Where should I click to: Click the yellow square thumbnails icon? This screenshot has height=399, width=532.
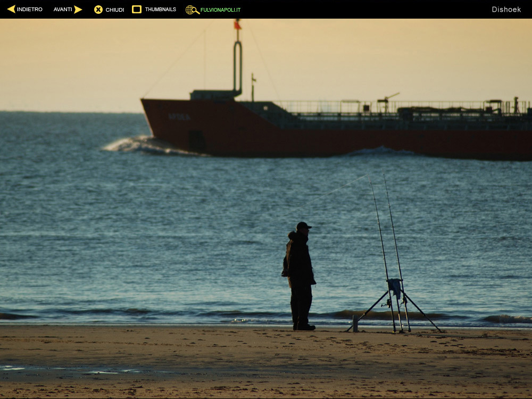pos(137,9)
